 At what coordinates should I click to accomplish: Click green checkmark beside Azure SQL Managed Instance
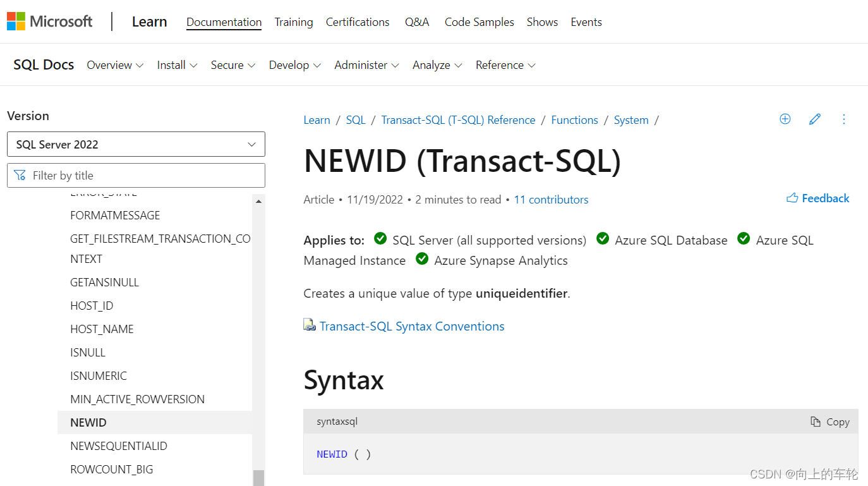pyautogui.click(x=744, y=238)
